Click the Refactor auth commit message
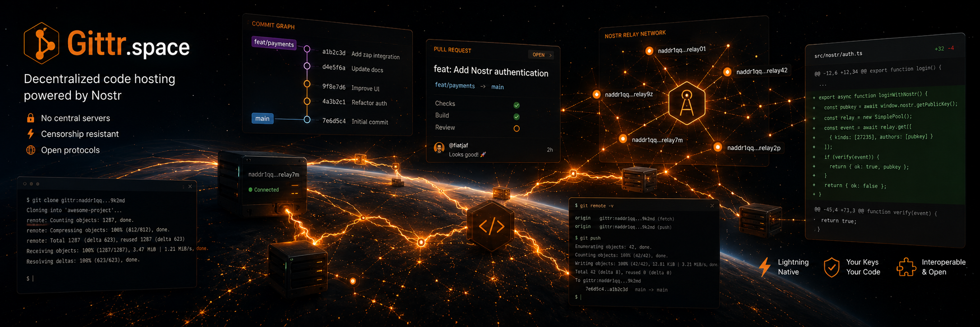The image size is (980, 327). (369, 103)
